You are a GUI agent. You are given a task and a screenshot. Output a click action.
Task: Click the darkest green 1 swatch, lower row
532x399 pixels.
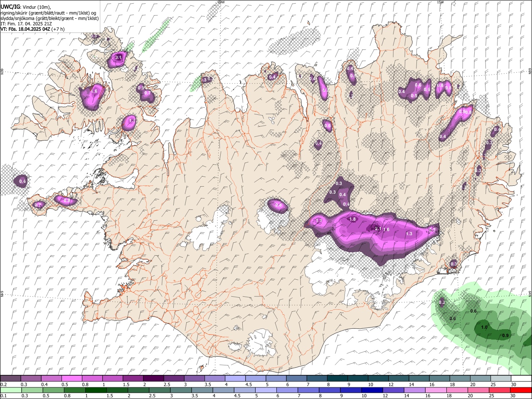pos(96,390)
